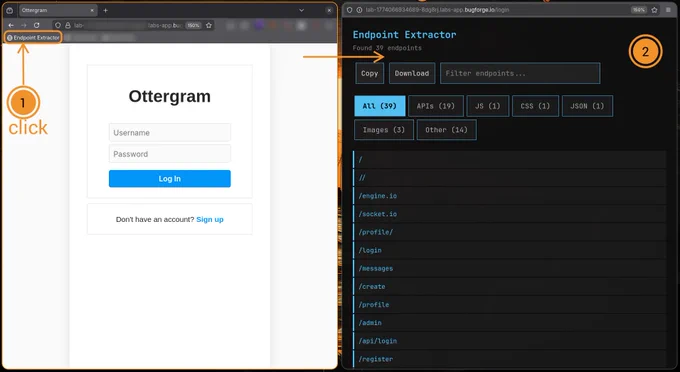
Task: Follow the Sign up link
Action: tap(210, 219)
